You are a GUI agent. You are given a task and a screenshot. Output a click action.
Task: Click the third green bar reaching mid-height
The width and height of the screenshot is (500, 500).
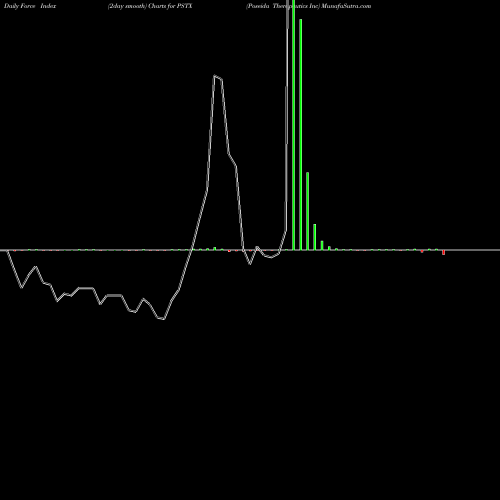[307, 211]
